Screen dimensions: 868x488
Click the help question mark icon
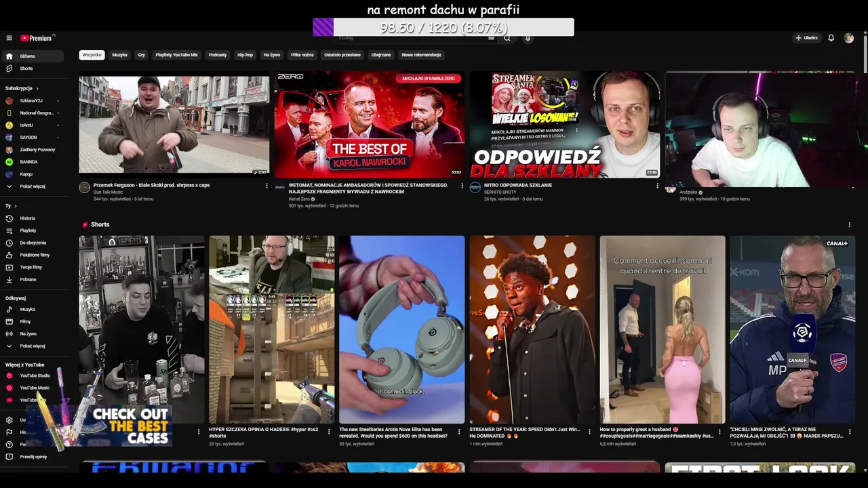coord(9,445)
